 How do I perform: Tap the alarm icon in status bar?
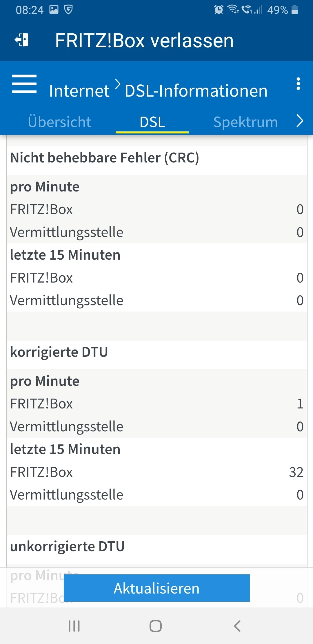pos(219,10)
